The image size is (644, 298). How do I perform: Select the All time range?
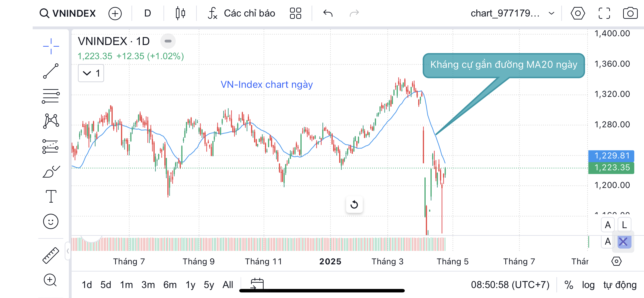227,285
